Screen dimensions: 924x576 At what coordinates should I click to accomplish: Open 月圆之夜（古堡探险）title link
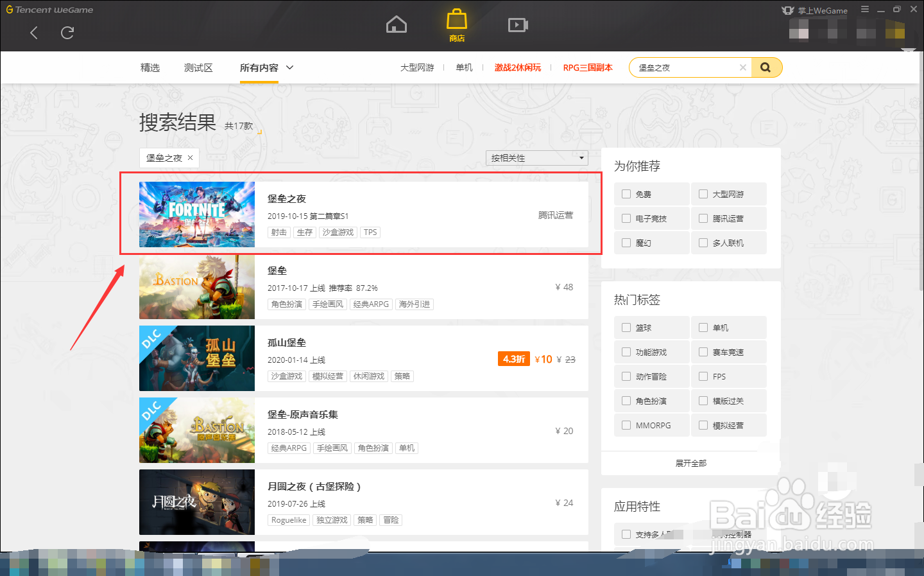[x=314, y=486]
